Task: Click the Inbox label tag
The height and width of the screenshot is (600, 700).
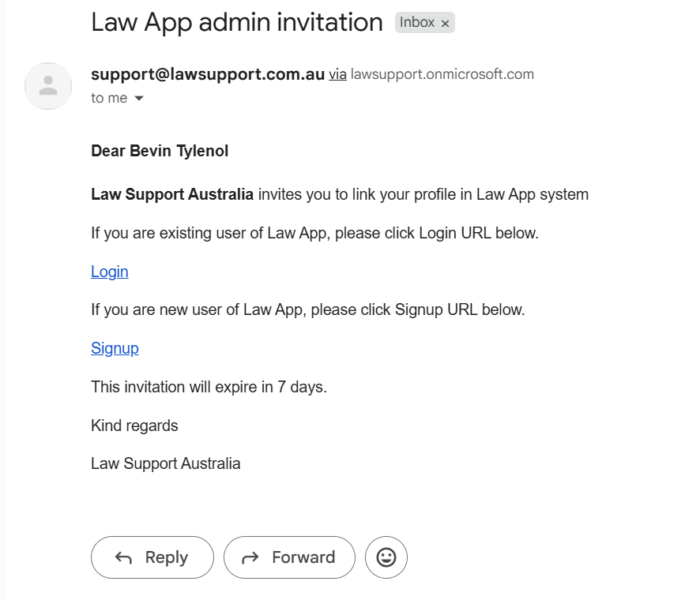Action: [x=417, y=23]
